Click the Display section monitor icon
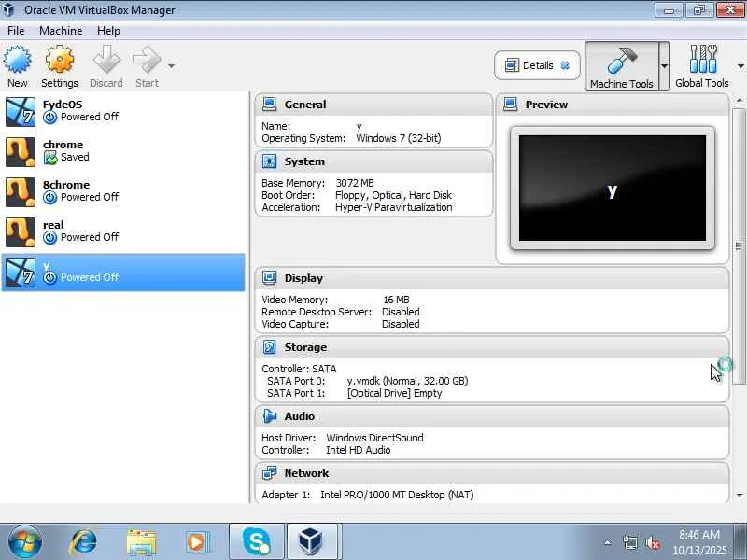The image size is (747, 560). tap(269, 277)
